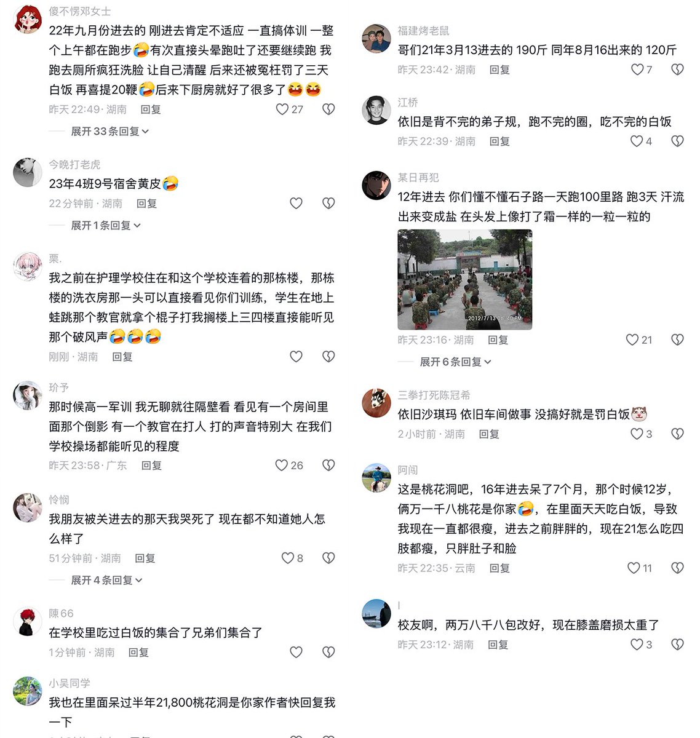Open username 小吴同学
The height and width of the screenshot is (738, 700).
pyautogui.click(x=70, y=683)
